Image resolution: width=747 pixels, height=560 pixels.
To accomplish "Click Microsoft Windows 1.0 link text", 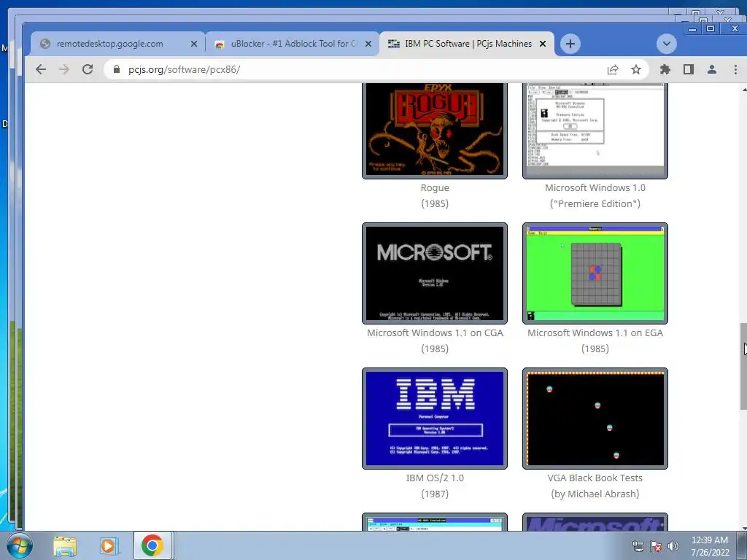I will (595, 187).
